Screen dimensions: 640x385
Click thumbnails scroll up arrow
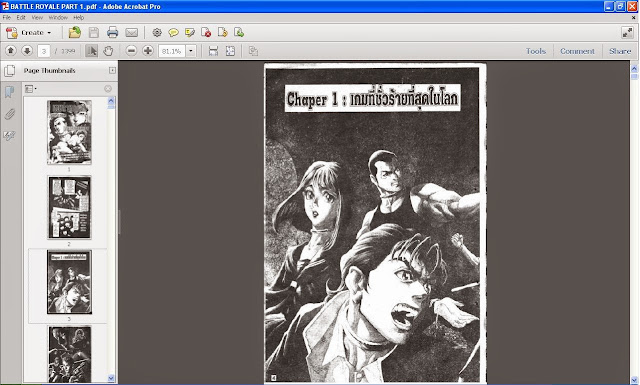pos(111,101)
